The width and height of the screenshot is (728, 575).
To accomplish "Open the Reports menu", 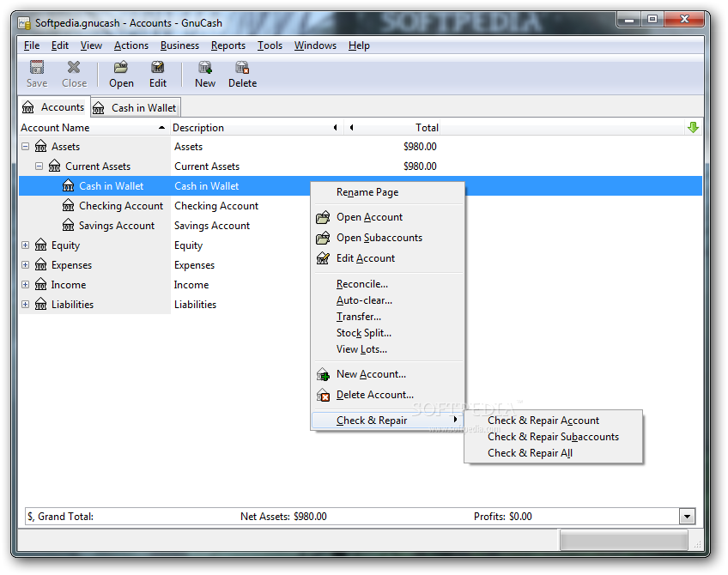I will pos(228,45).
